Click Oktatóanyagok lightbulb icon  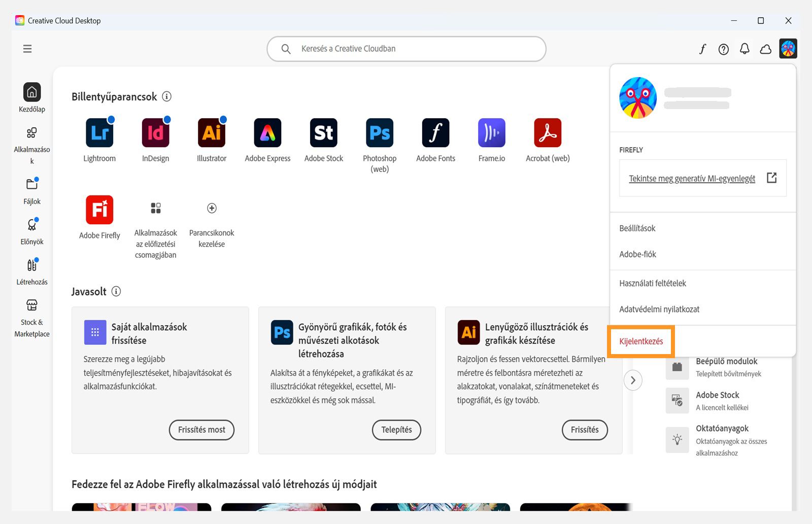(677, 440)
